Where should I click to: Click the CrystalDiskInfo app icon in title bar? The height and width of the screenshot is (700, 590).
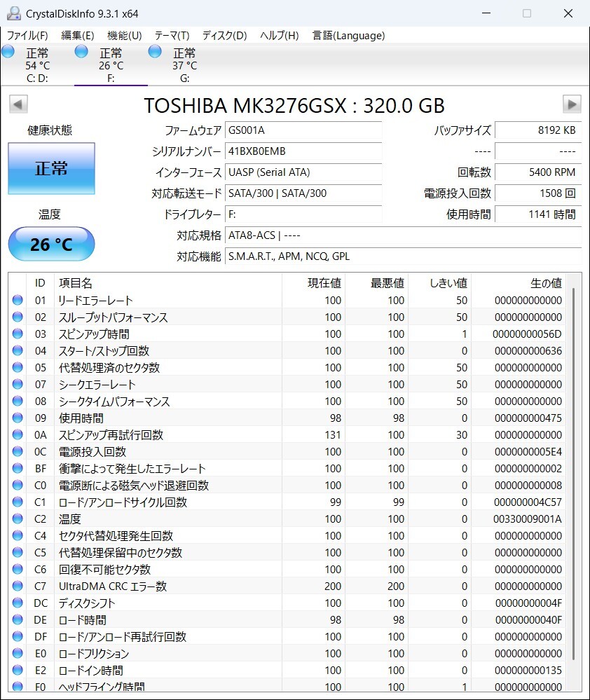click(x=14, y=13)
